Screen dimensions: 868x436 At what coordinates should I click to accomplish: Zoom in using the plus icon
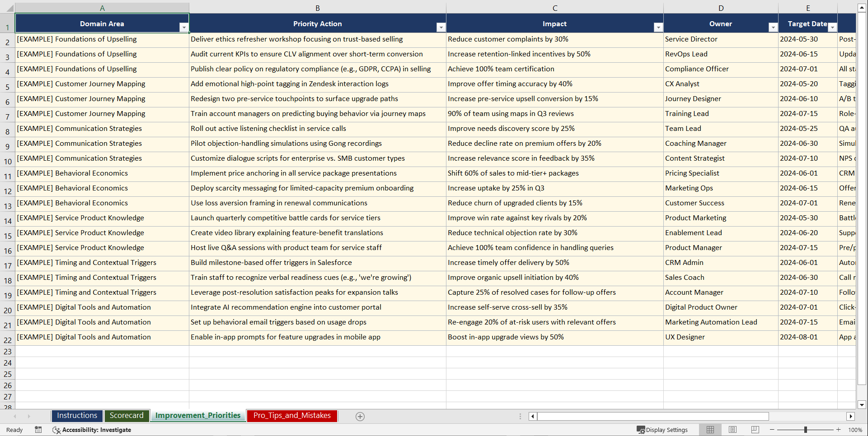coord(839,430)
